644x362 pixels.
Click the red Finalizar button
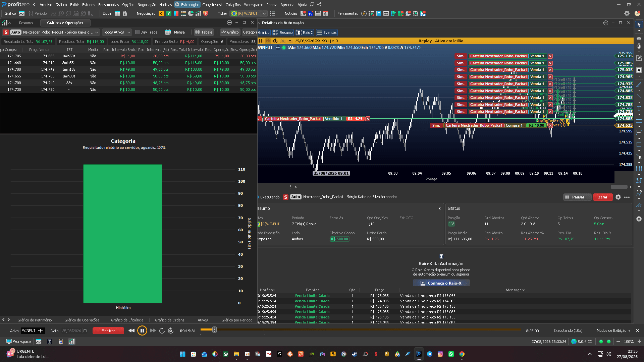(x=108, y=331)
